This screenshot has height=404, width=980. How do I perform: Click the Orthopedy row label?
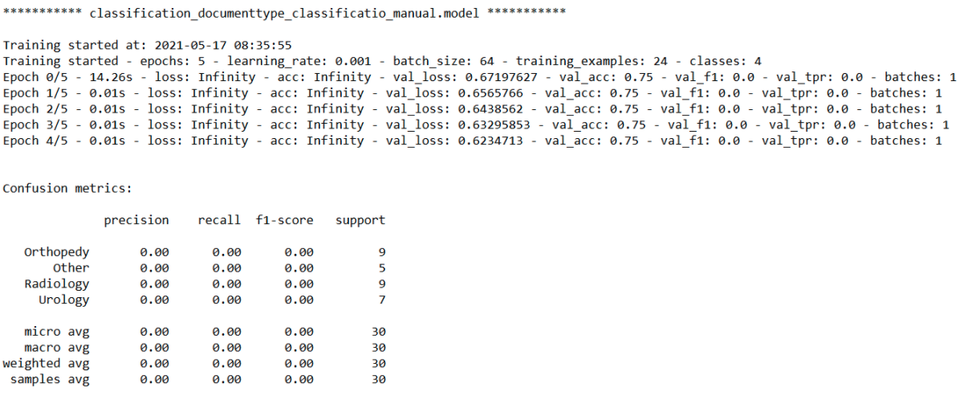(x=57, y=252)
